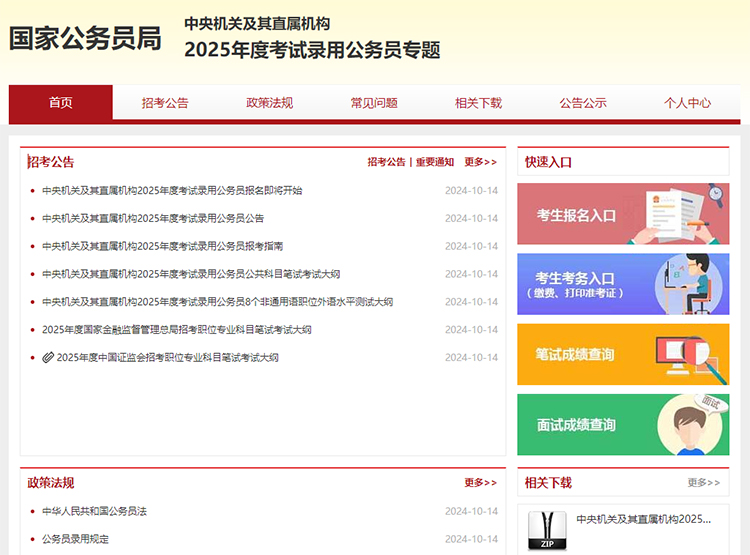Screen dimensions: 750x555
Task: Open the 公务员报考指南 announcement link
Action: pos(162,246)
